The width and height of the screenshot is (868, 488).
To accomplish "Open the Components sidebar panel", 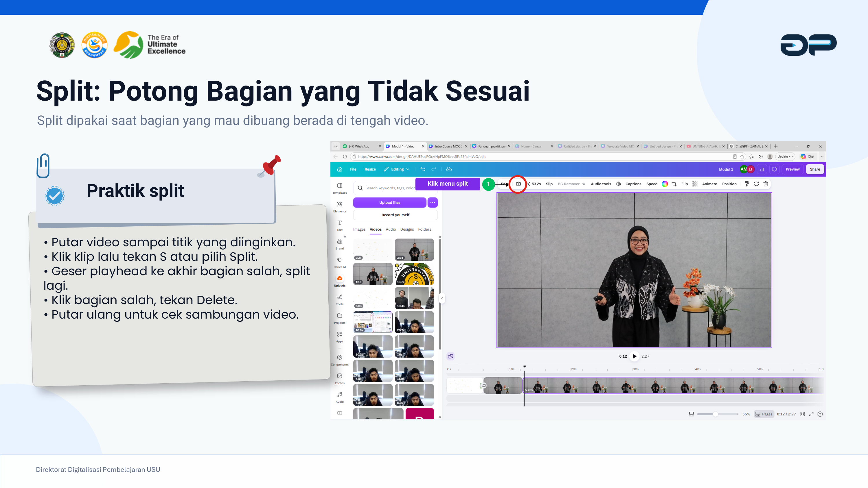I will 340,360.
